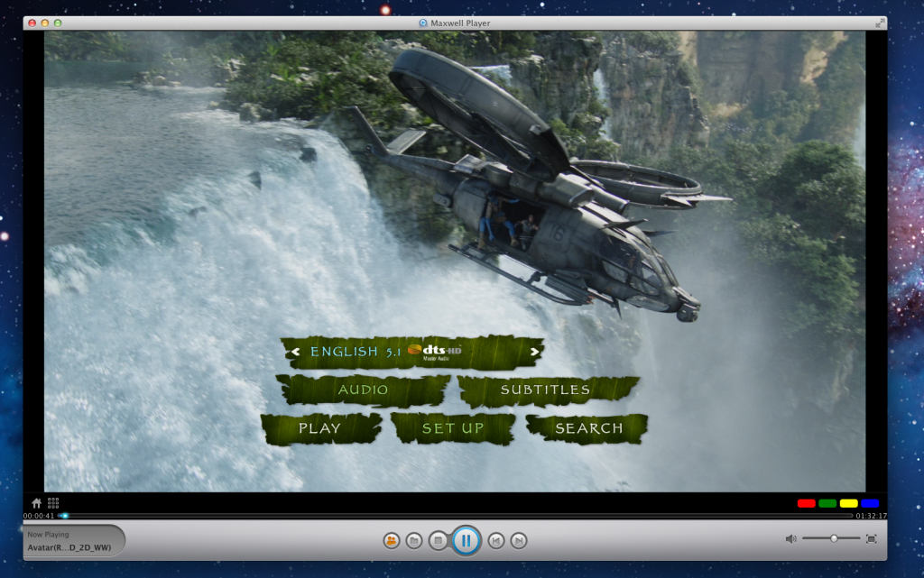
Task: Click the left arrow beside ENGLISH 5.1
Action: click(298, 350)
